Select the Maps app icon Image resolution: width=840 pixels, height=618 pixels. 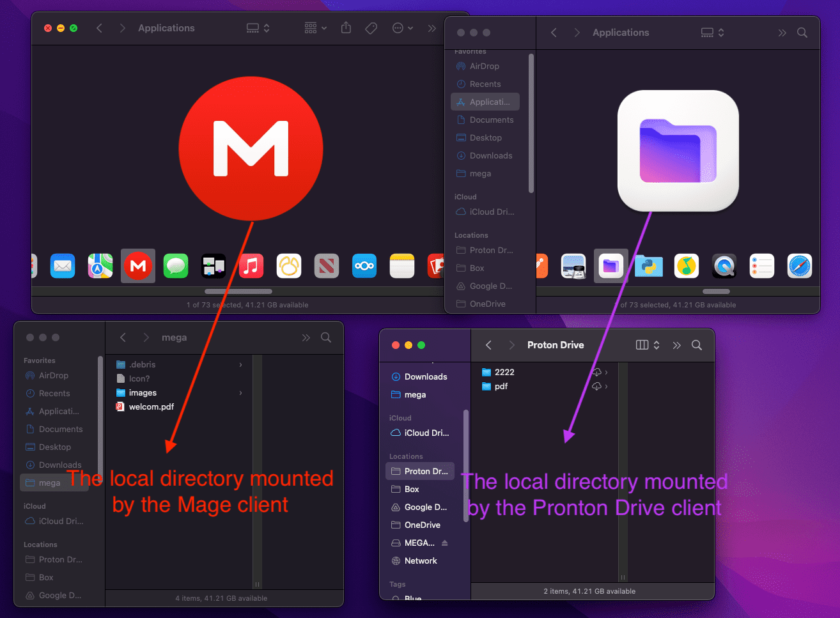[100, 266]
